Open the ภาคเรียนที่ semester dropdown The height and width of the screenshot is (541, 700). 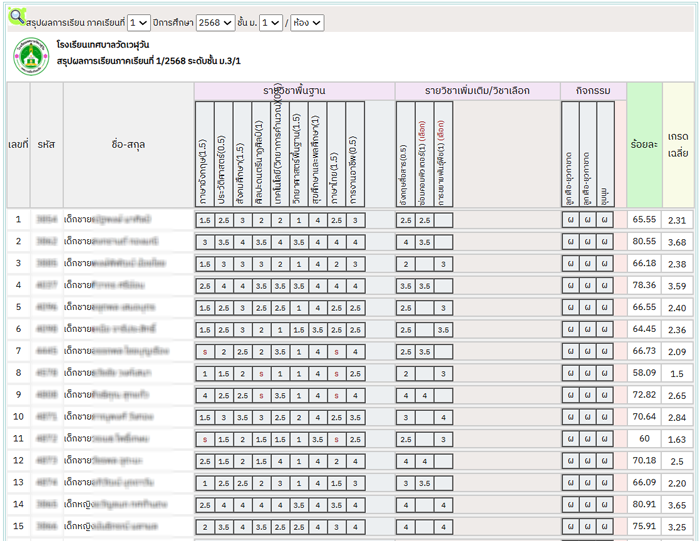pyautogui.click(x=139, y=23)
